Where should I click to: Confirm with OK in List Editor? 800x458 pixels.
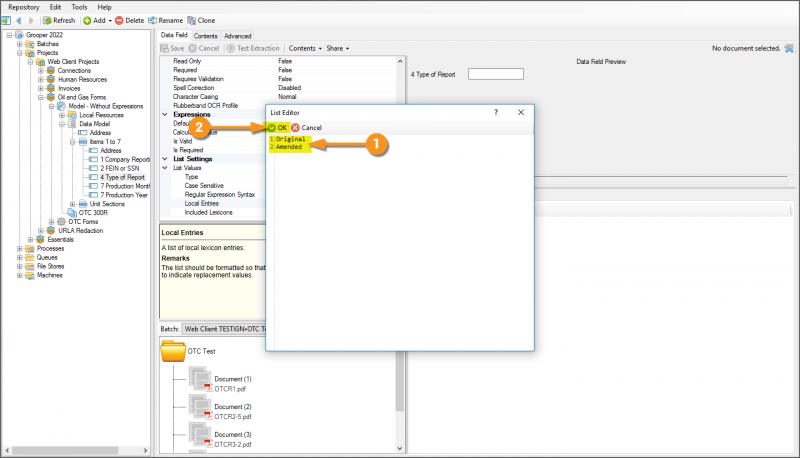tap(278, 128)
